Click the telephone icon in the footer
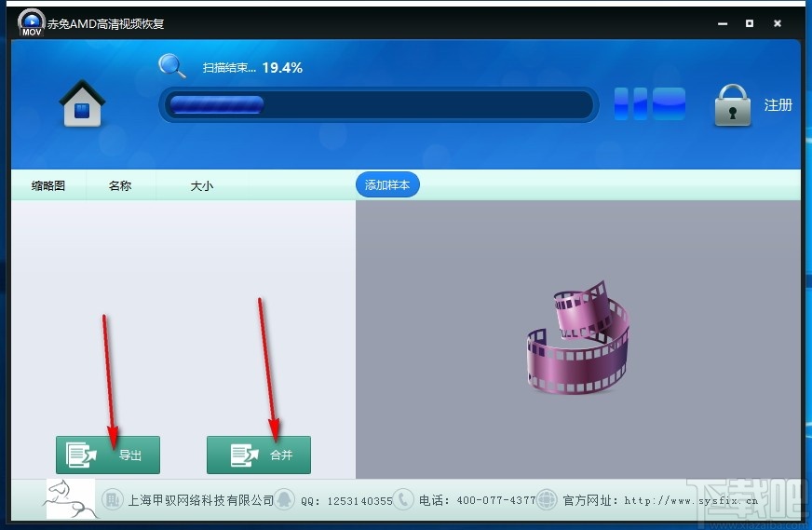Viewport: 812px width, 530px height. 403,499
